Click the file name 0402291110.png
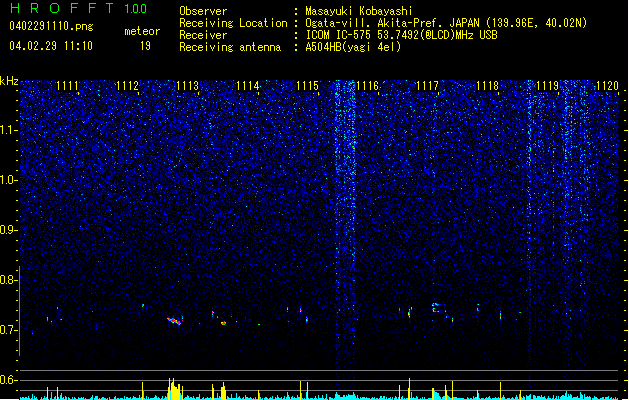 [x=51, y=26]
